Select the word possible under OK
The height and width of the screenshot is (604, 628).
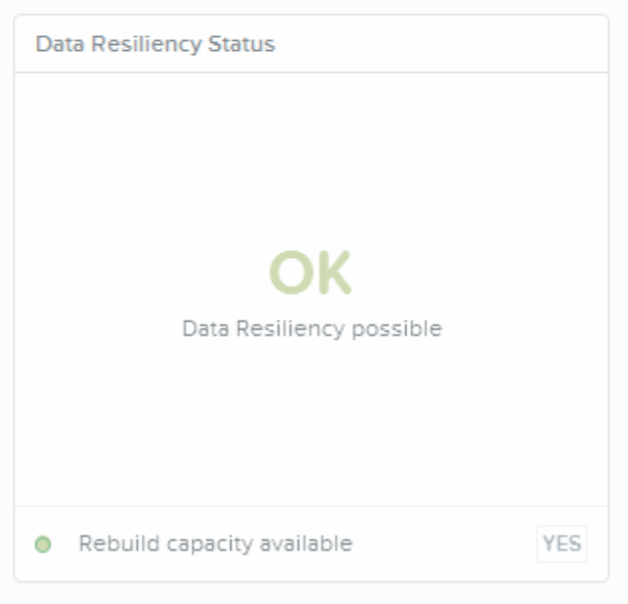(x=397, y=330)
